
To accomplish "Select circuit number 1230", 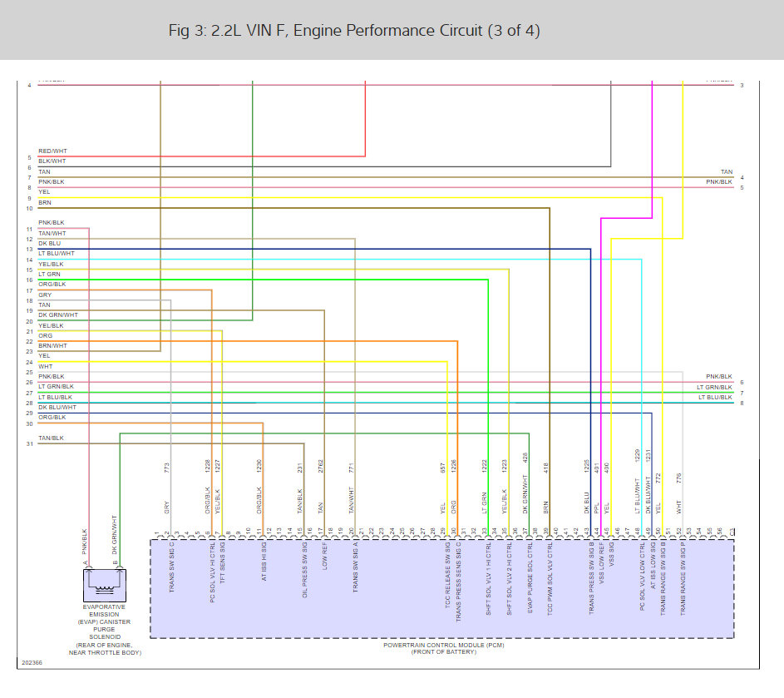I will (x=259, y=466).
